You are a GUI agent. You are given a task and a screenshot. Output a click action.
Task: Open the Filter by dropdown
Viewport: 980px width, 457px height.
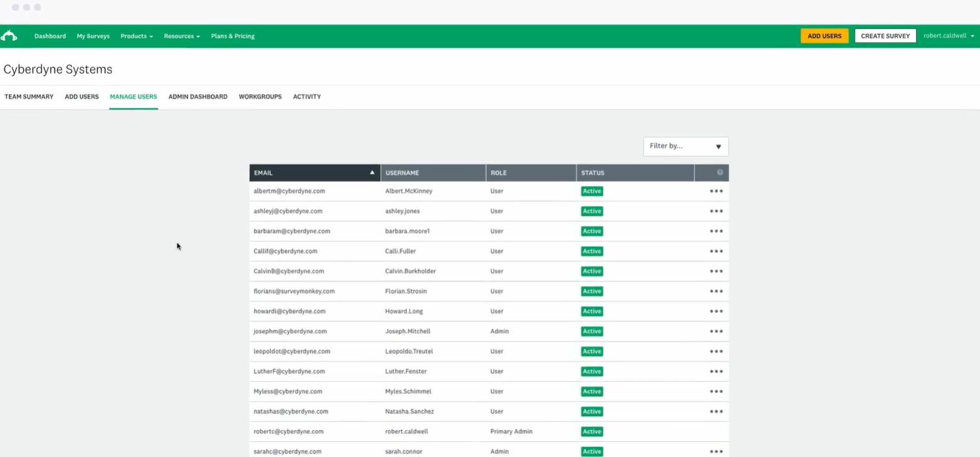[685, 146]
